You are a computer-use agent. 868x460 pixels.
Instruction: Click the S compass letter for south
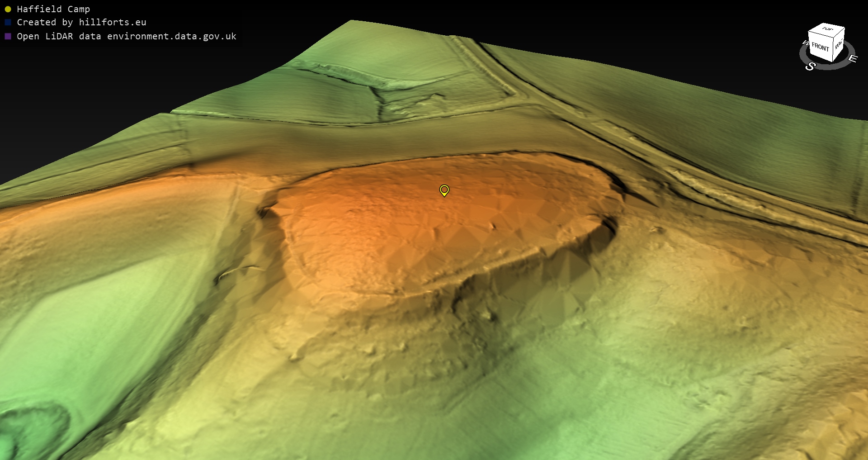[810, 66]
